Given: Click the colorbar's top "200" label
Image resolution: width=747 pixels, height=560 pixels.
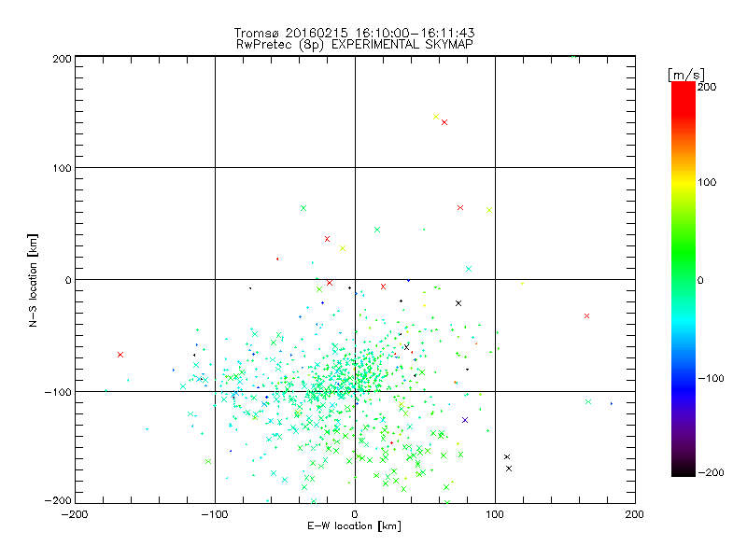Looking at the screenshot, I should pyautogui.click(x=707, y=87).
